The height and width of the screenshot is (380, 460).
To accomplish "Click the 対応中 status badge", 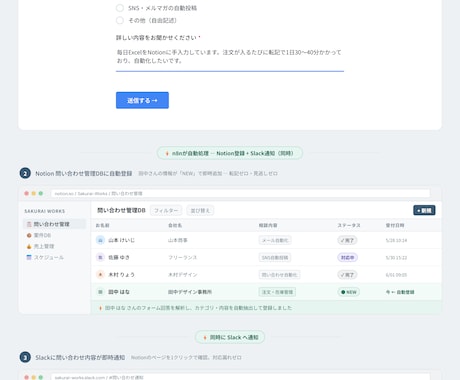I will (x=347, y=258).
